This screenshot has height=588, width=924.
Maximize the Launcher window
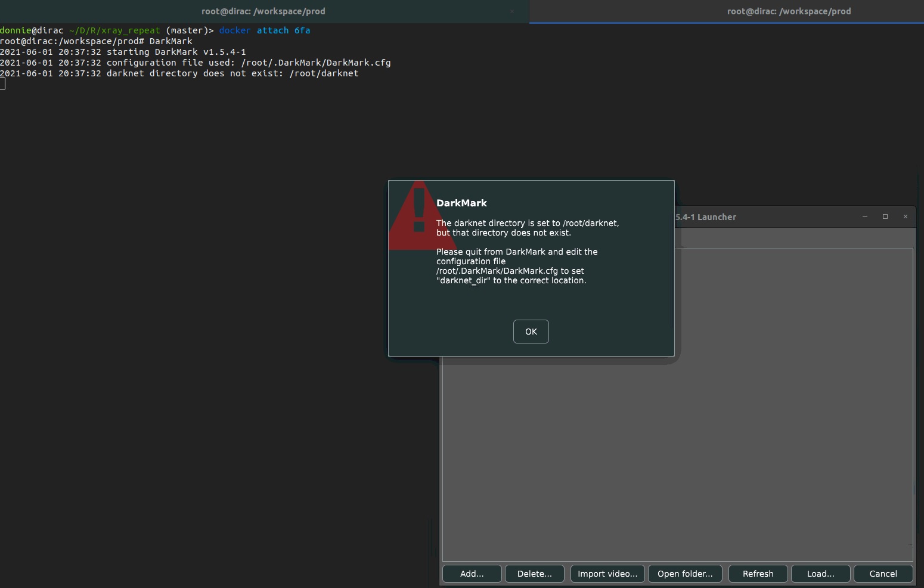click(x=885, y=216)
